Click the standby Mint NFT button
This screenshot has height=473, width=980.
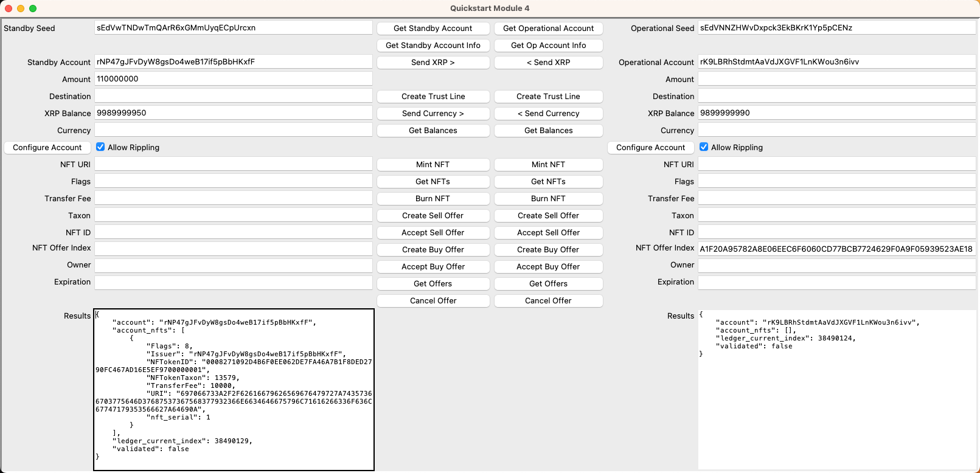pos(433,164)
